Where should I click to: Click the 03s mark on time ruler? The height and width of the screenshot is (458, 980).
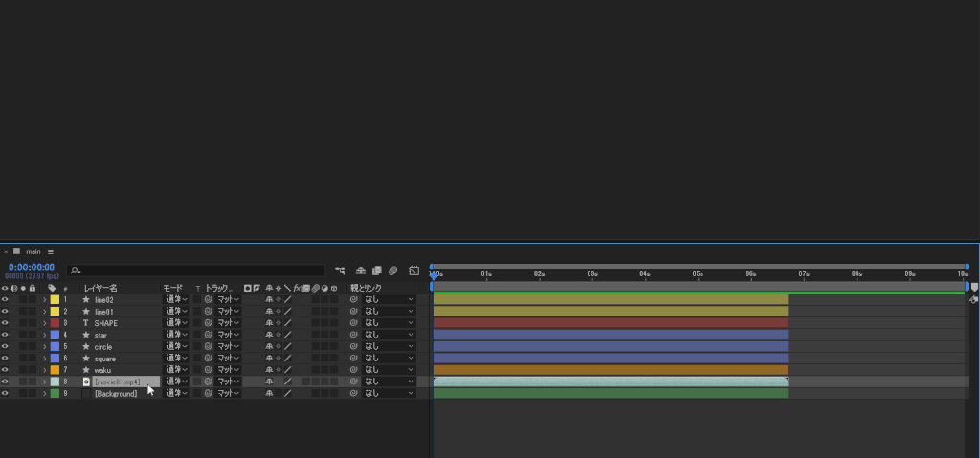(592, 273)
